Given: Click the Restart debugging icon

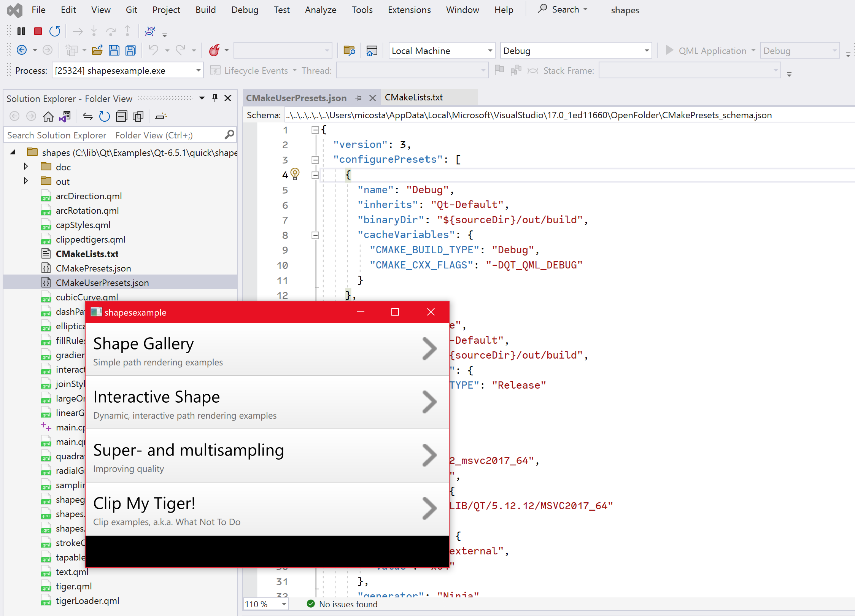Looking at the screenshot, I should [55, 31].
